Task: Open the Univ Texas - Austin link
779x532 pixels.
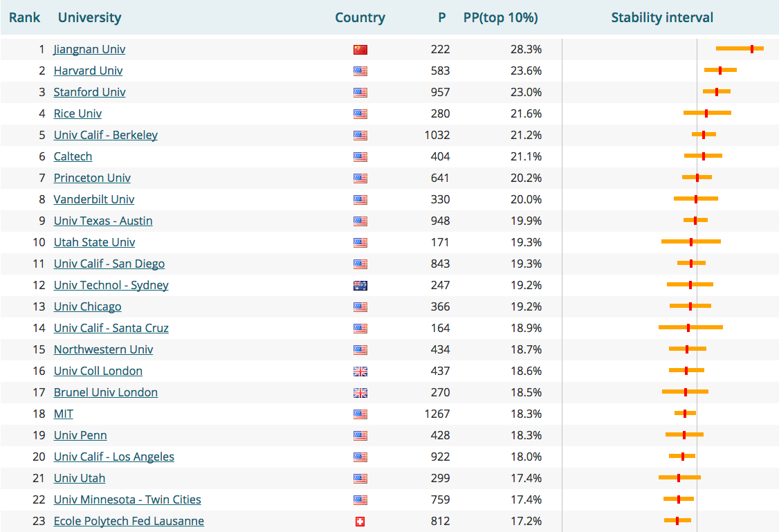Action: [x=103, y=221]
